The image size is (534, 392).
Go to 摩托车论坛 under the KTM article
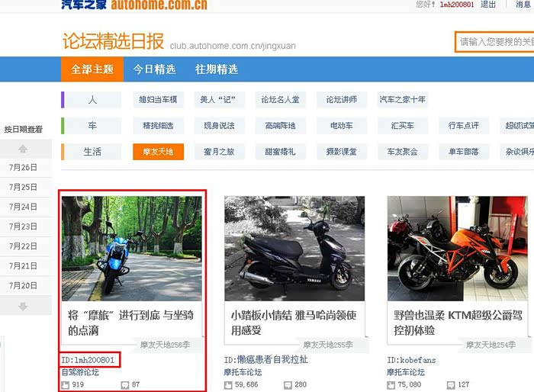406,372
